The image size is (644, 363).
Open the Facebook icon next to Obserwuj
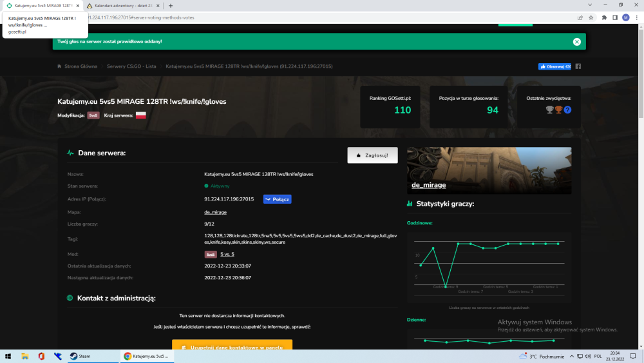[578, 66]
